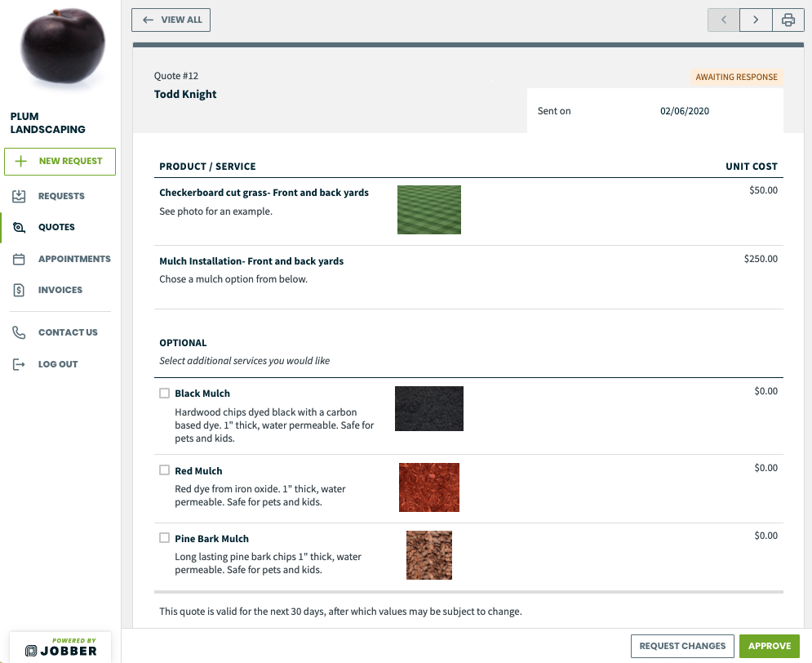The width and height of the screenshot is (812, 663).
Task: Request Changes to the quote
Action: (x=682, y=645)
